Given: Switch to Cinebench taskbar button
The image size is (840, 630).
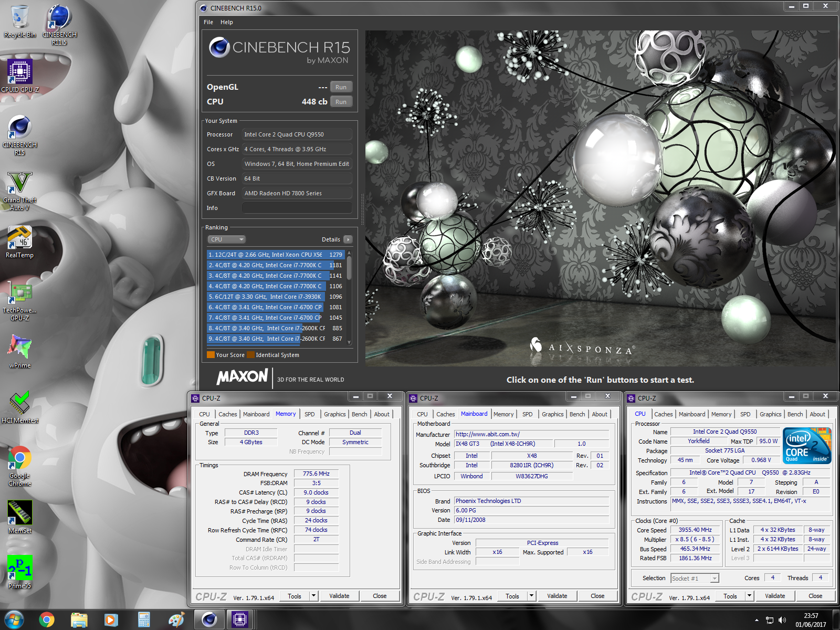Looking at the screenshot, I should coord(209,620).
